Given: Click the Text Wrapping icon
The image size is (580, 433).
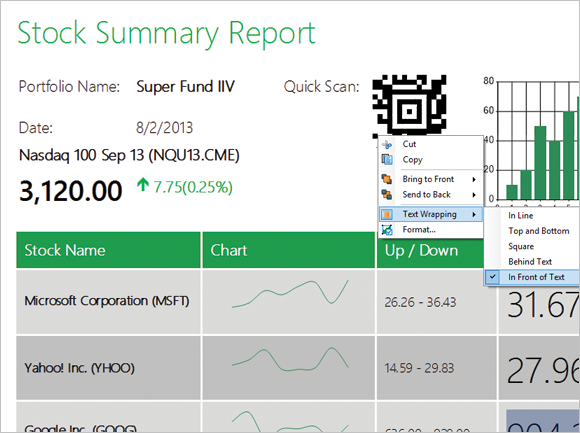Looking at the screenshot, I should (387, 214).
